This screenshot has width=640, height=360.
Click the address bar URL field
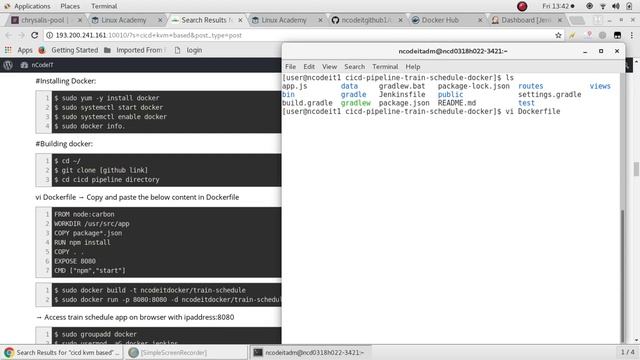coord(302,36)
